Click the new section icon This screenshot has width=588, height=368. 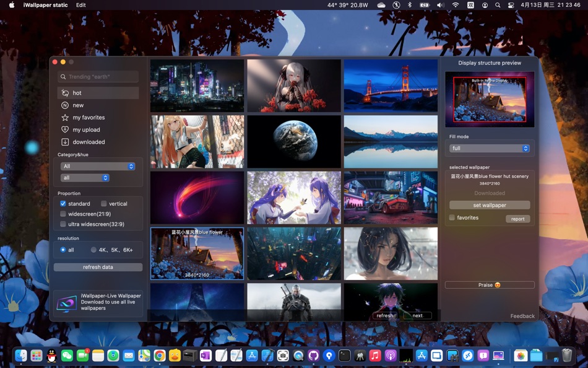point(65,105)
